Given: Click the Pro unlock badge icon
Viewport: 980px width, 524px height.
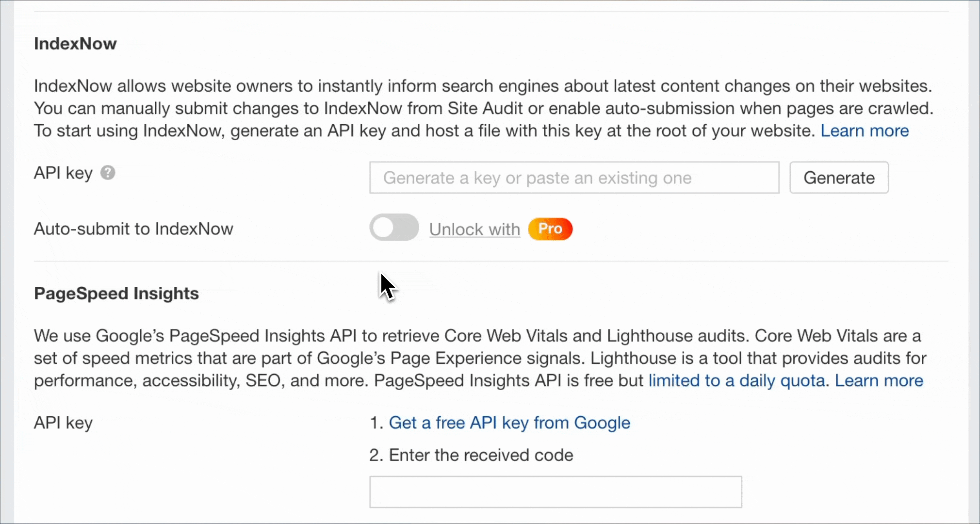Looking at the screenshot, I should (550, 228).
